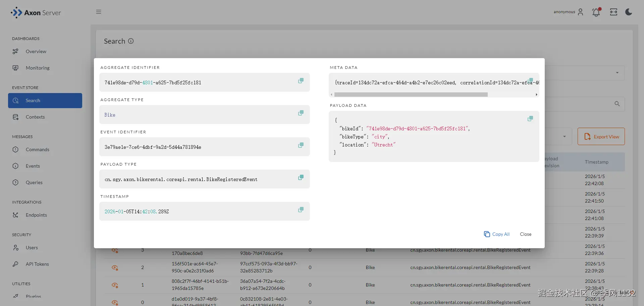Collapse the sidebar with hamburger menu
The width and height of the screenshot is (644, 306).
(99, 12)
